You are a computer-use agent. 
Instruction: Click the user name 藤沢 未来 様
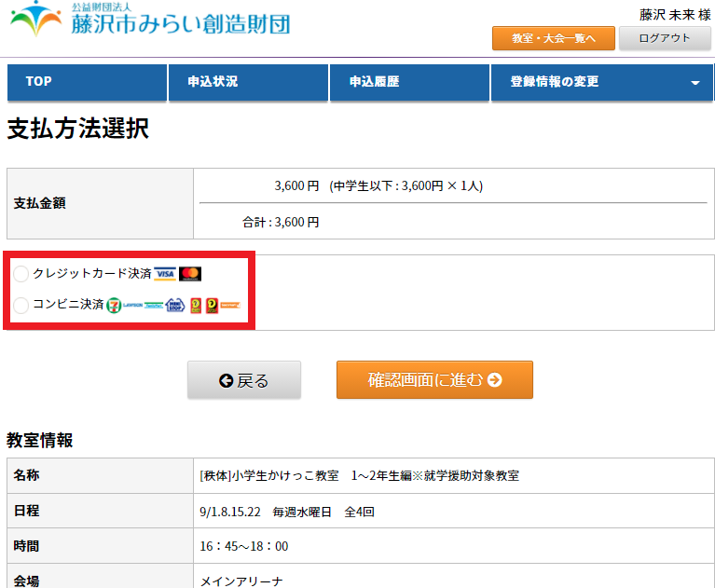coord(675,15)
